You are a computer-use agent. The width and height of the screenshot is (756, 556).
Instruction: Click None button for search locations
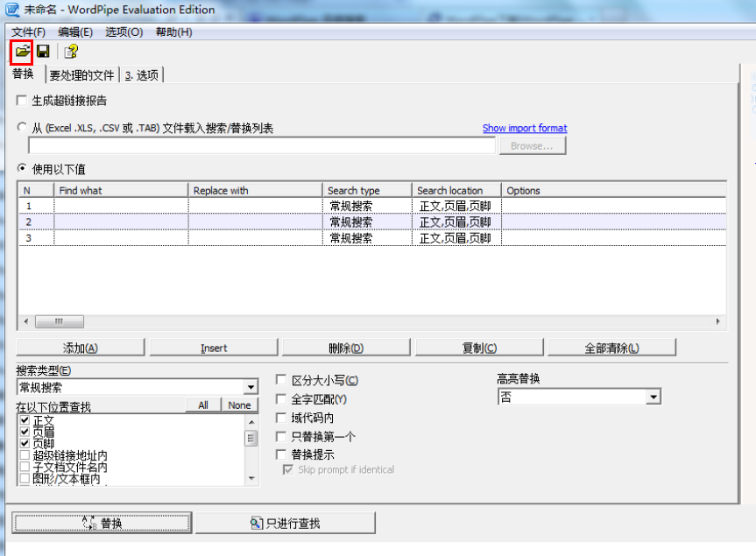tap(240, 405)
